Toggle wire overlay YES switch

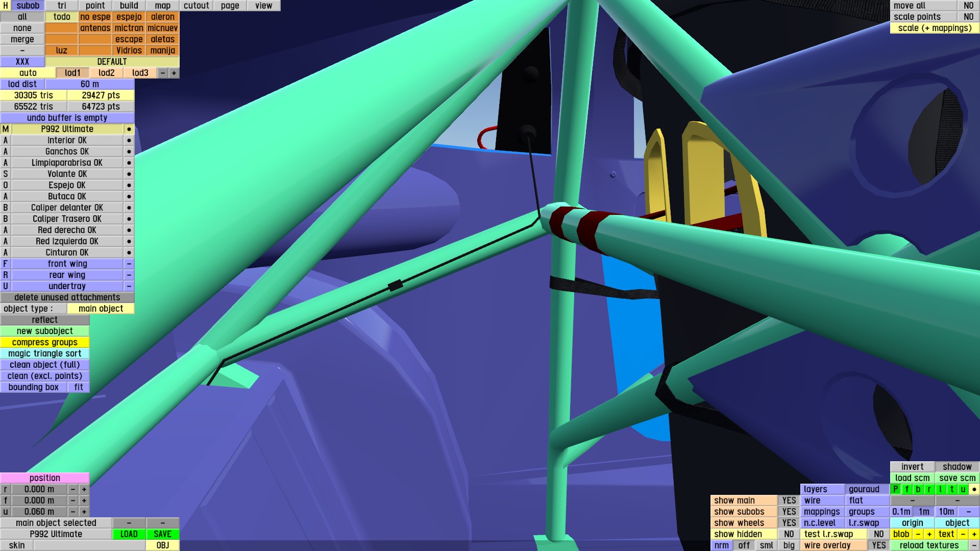(878, 545)
